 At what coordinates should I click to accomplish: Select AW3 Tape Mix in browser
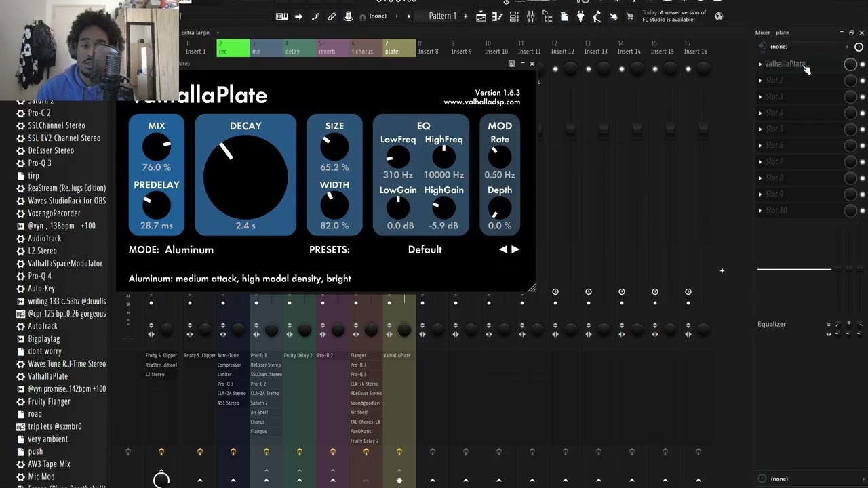point(49,464)
